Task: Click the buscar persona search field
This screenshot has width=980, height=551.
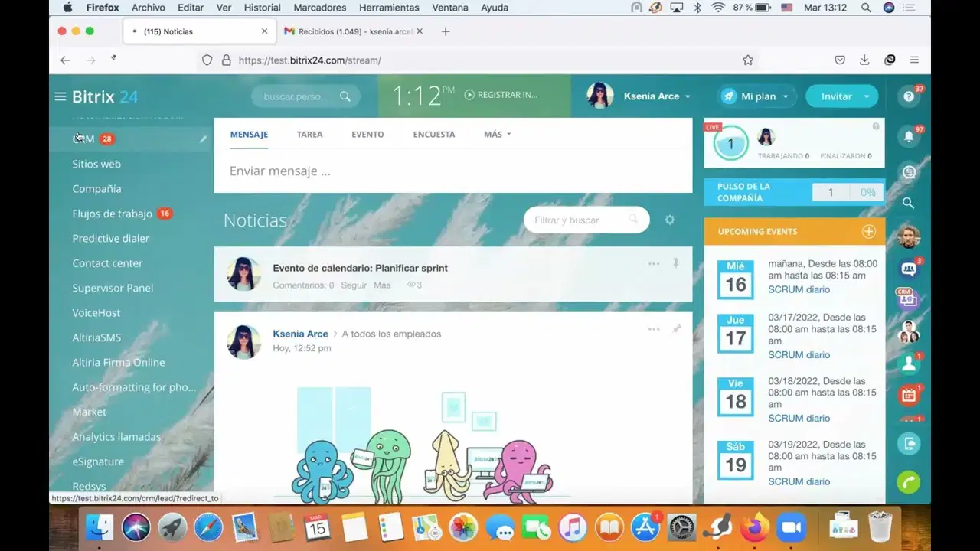Action: point(306,96)
